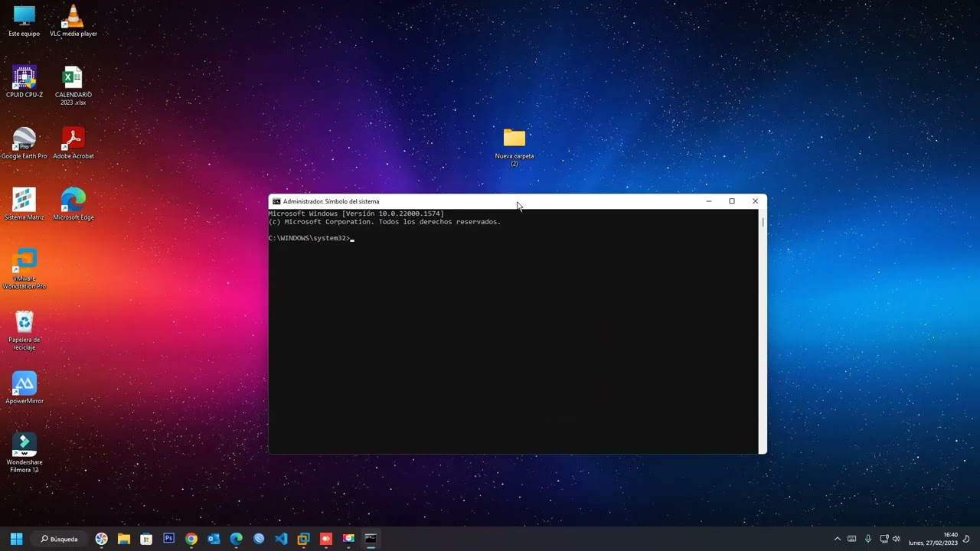Open Edge browser from the taskbar
The image size is (980, 551).
(x=236, y=539)
